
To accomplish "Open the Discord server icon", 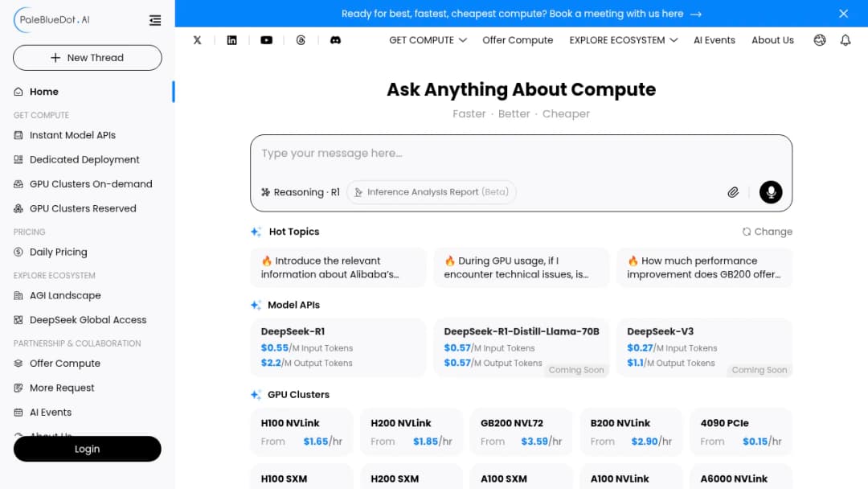I will click(x=335, y=40).
